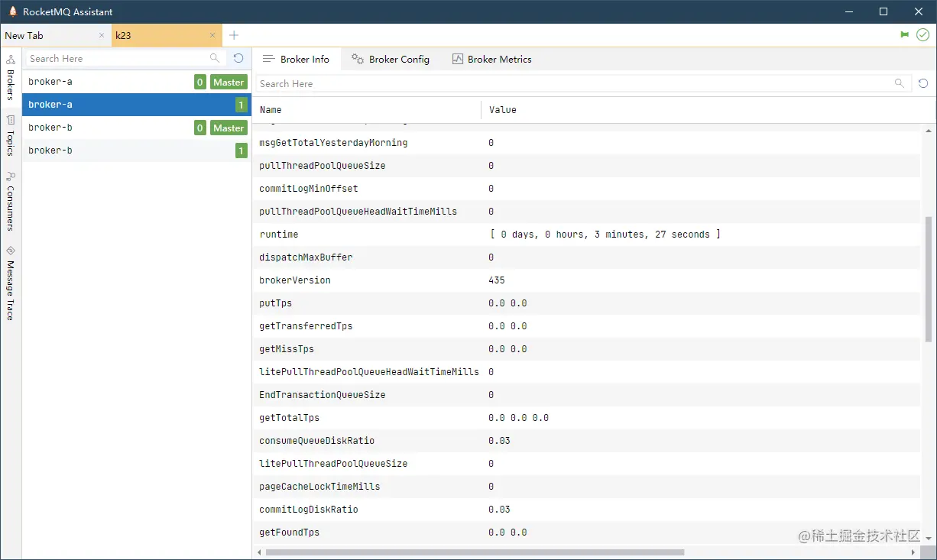Select the putTps row
937x560 pixels.
(586, 303)
